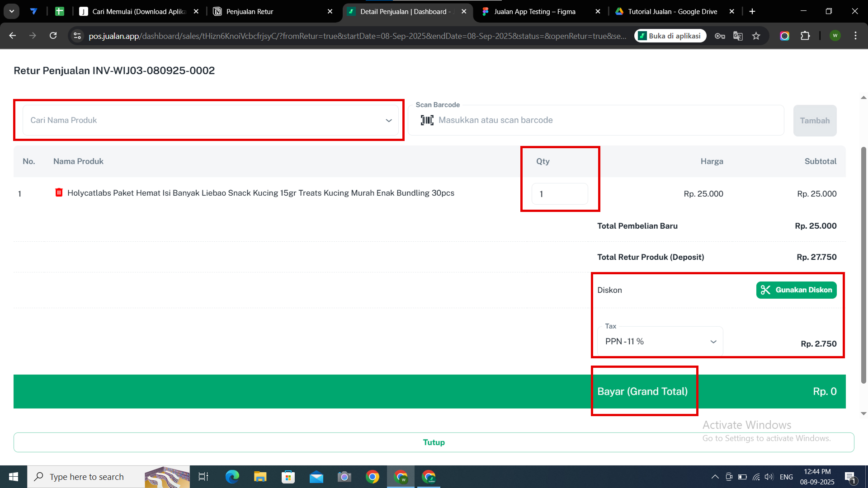Click the barcode scanner icon
The width and height of the screenshot is (868, 488).
pos(427,120)
